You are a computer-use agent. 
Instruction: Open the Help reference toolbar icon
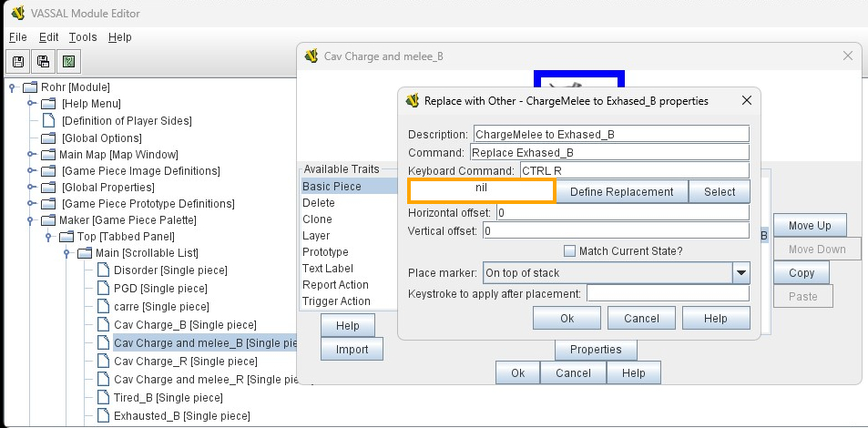tap(66, 61)
